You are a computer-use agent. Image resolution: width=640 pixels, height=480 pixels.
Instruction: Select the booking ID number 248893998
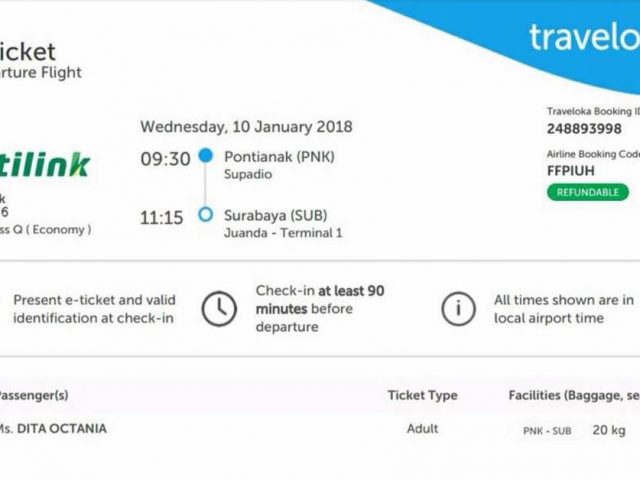point(586,129)
